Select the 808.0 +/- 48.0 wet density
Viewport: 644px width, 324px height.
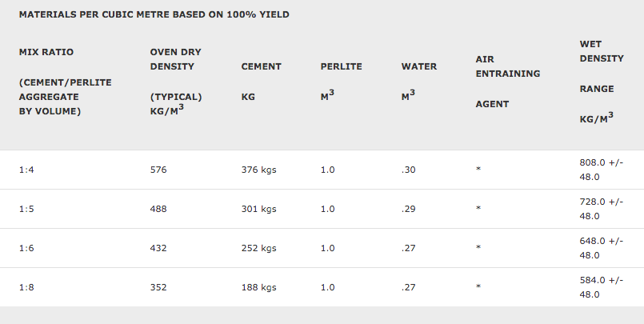(x=602, y=170)
